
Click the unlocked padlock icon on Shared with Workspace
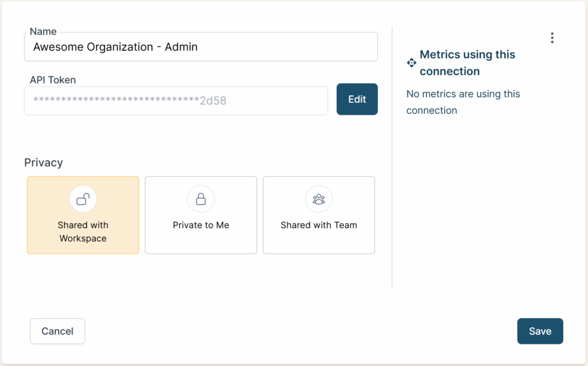click(x=83, y=198)
